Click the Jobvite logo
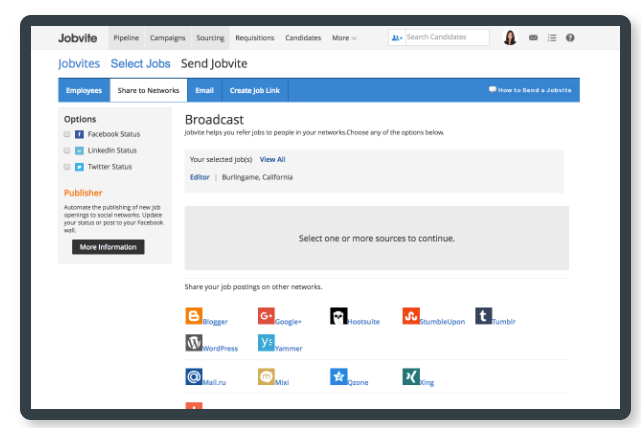This screenshot has width=641, height=428. pos(78,38)
